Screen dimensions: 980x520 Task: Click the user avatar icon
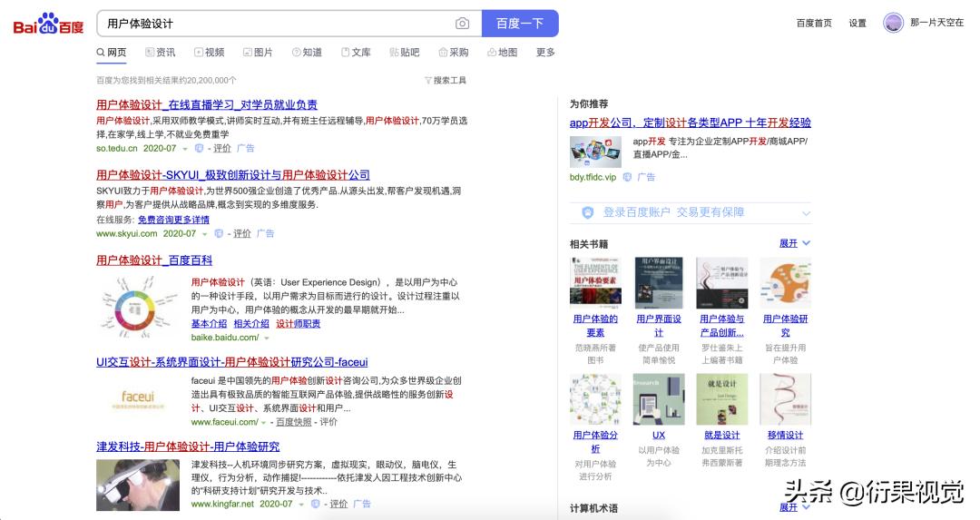(x=893, y=23)
